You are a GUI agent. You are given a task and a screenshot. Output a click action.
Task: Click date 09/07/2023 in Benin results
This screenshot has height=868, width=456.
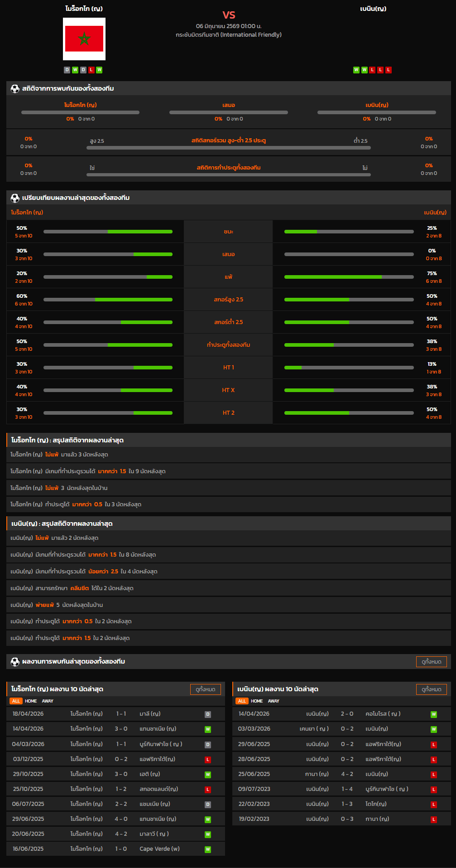254,789
